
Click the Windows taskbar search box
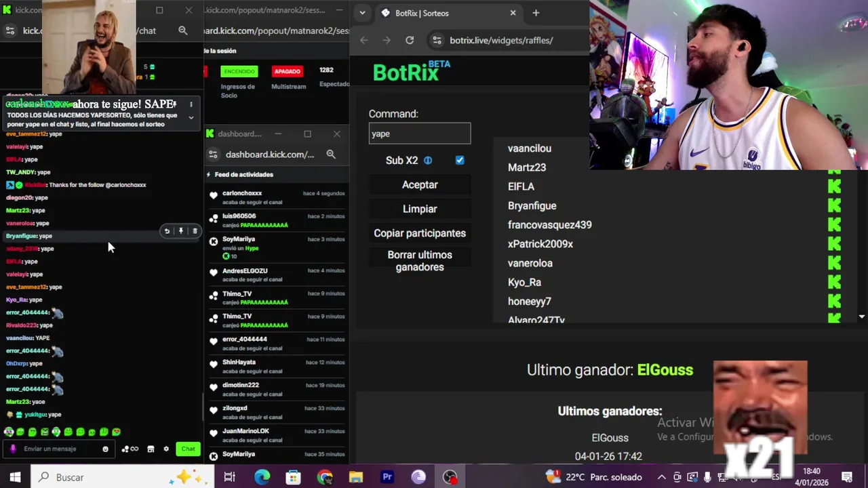(x=122, y=477)
